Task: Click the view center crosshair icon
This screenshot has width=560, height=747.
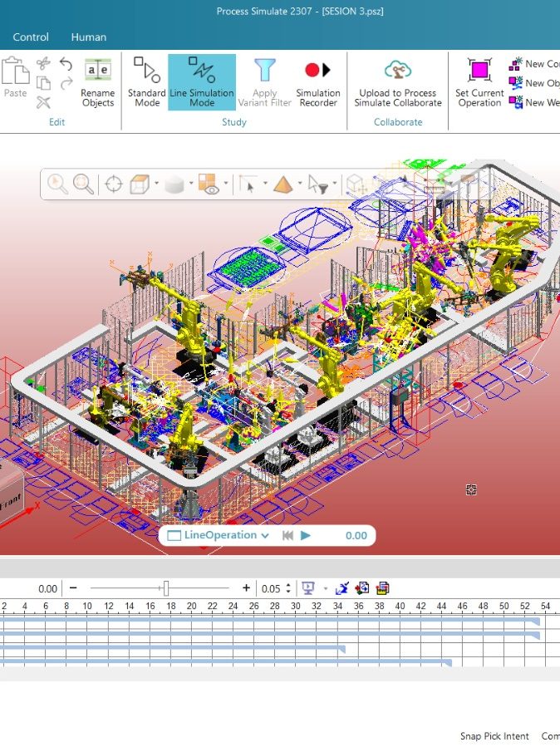Action: 113,184
